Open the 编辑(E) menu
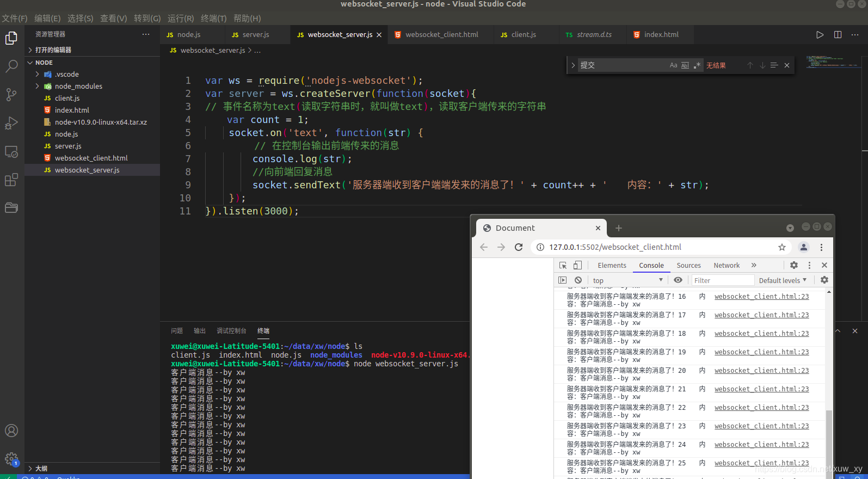Image resolution: width=868 pixels, height=479 pixels. pyautogui.click(x=47, y=19)
